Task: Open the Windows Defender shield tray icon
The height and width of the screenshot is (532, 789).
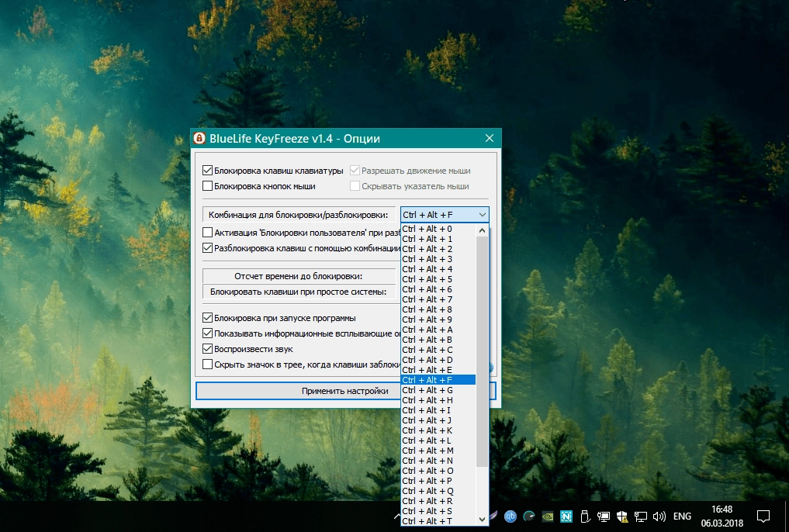Action: pyautogui.click(x=622, y=516)
